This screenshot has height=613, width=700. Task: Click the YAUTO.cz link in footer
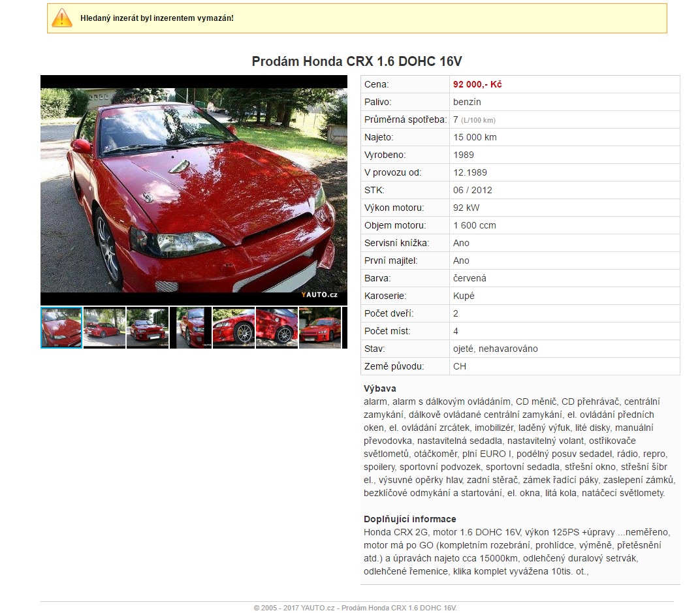(x=319, y=608)
